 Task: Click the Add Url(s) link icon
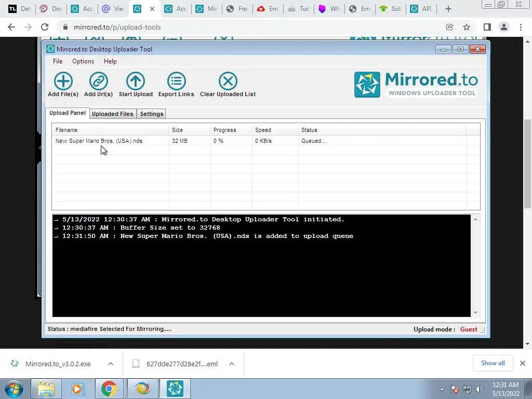(x=98, y=81)
